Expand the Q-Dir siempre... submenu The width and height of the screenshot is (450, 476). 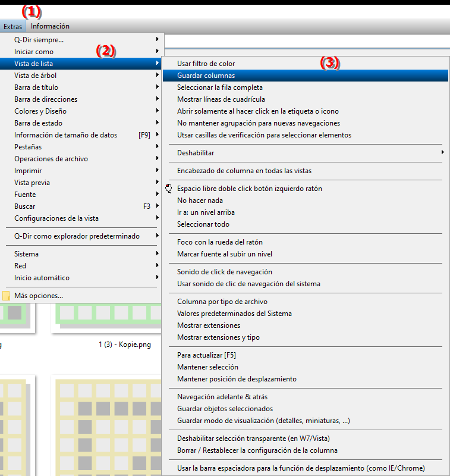(81, 40)
